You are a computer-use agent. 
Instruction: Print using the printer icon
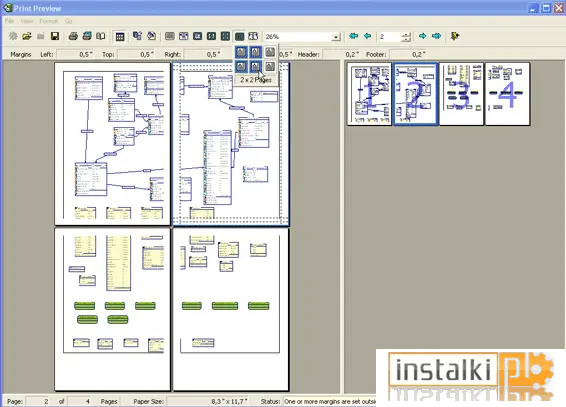click(73, 36)
